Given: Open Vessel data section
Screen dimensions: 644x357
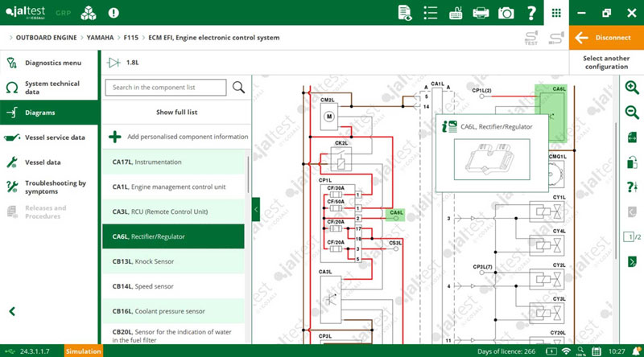Looking at the screenshot, I should point(49,162).
